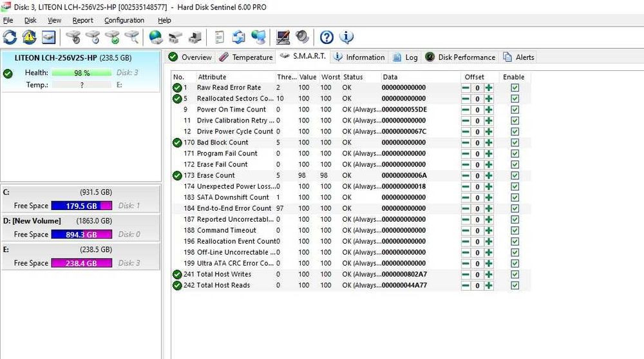644x359 pixels.
Task: Toggle Enable checkbox for Program Fail Count
Action: pyautogui.click(x=515, y=154)
